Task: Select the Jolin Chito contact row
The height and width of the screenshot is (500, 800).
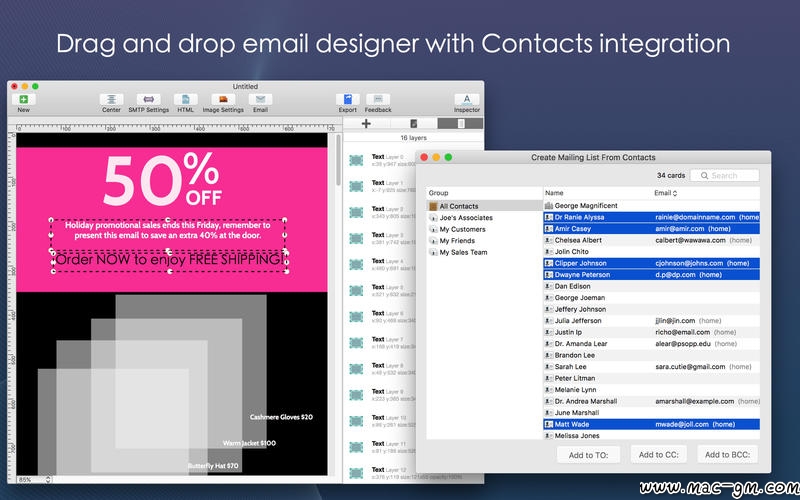Action: point(652,252)
